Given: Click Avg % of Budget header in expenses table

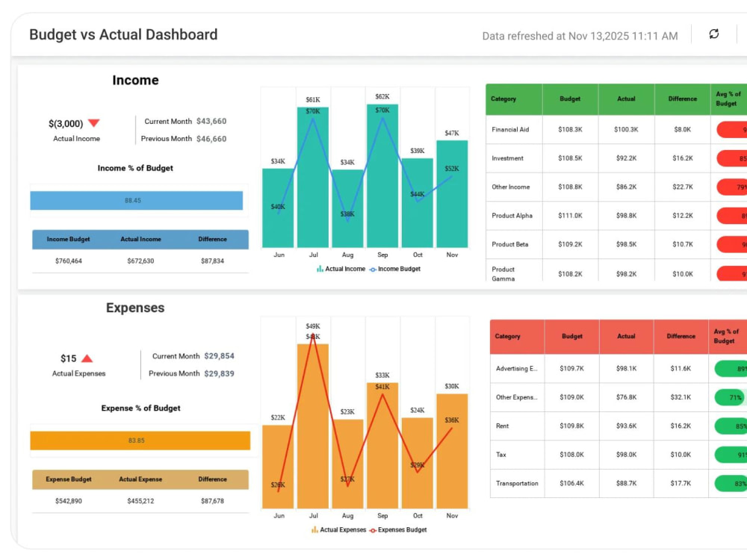Looking at the screenshot, I should coord(728,336).
